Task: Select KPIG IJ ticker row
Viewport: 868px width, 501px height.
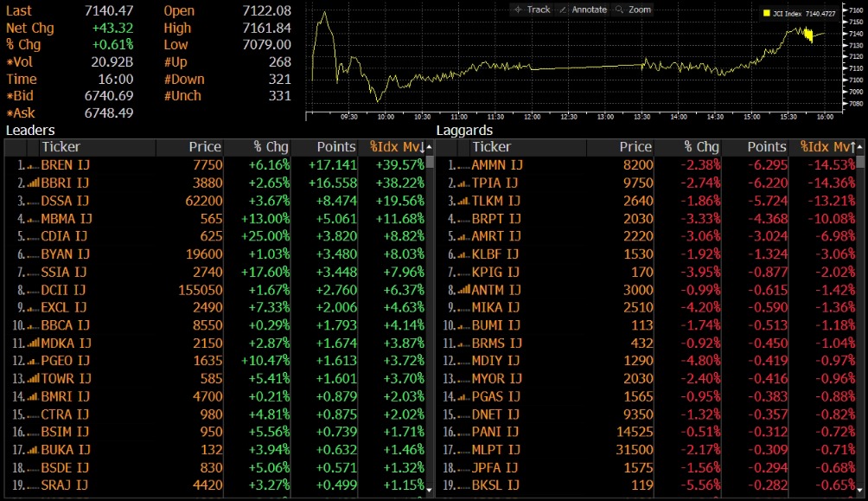Action: (647, 272)
